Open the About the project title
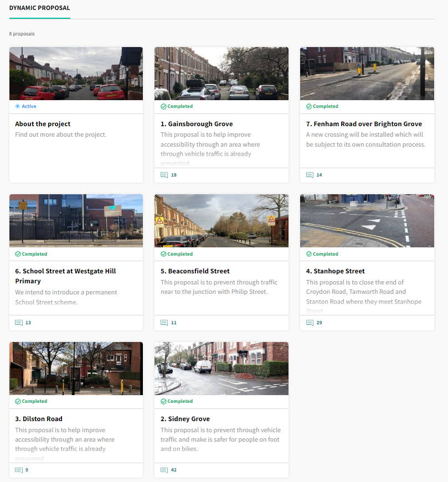This screenshot has height=482, width=448. point(43,124)
